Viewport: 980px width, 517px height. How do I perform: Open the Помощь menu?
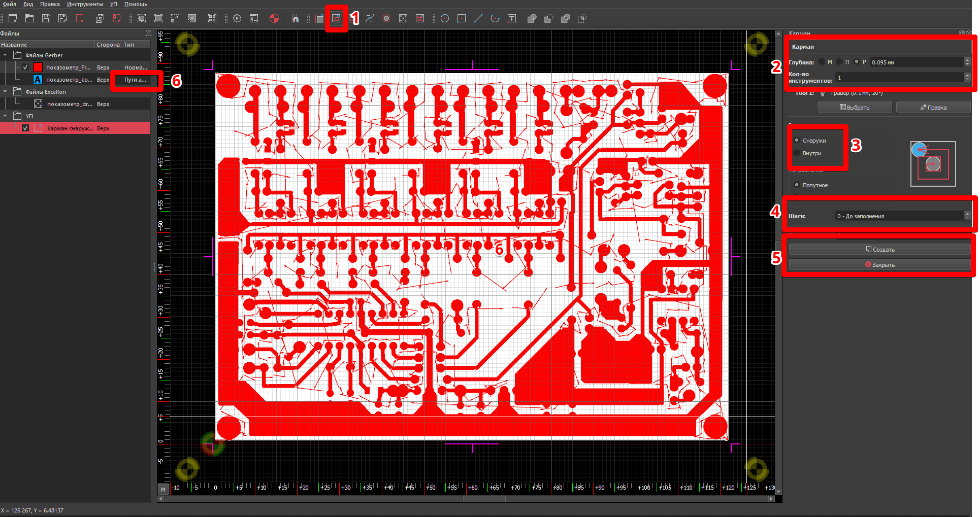pos(136,4)
